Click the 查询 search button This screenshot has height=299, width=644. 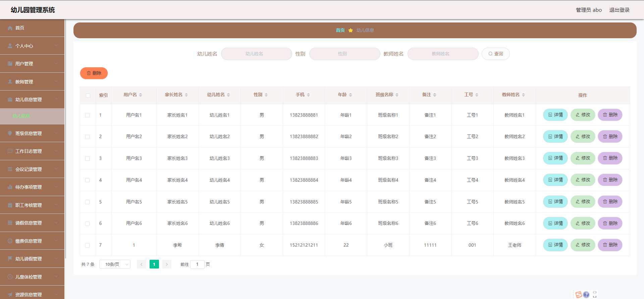pos(495,54)
